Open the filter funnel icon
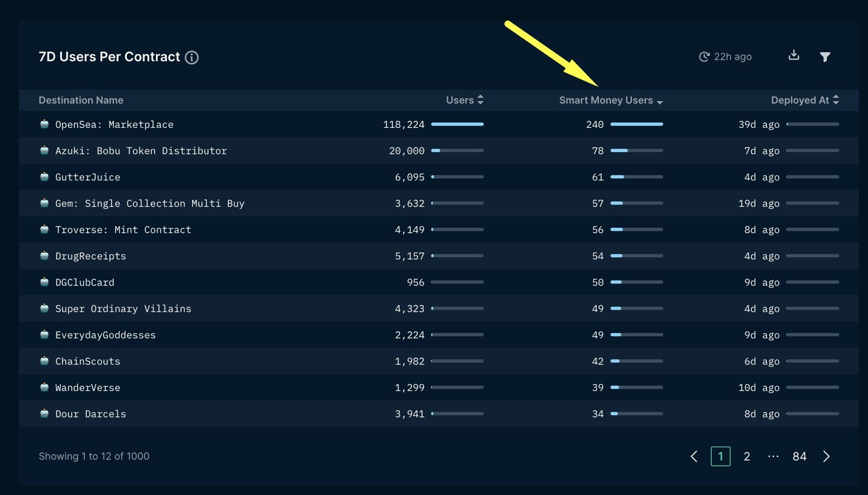This screenshot has height=495, width=868. [825, 57]
